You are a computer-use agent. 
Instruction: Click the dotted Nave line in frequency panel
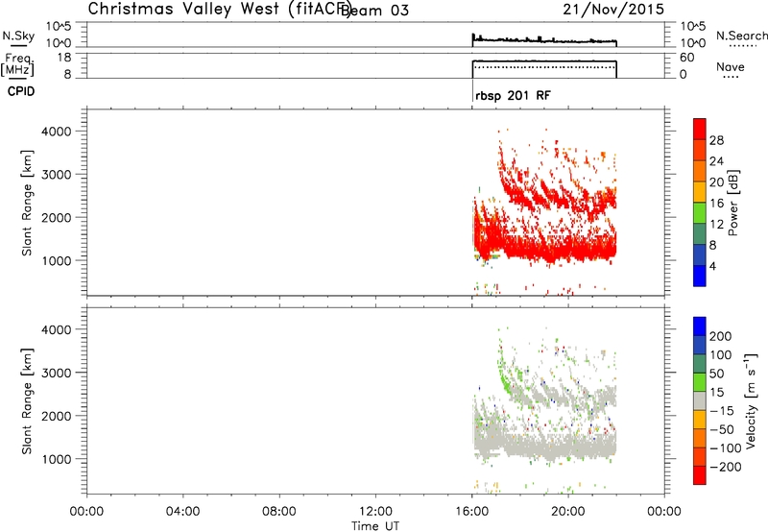(x=544, y=67)
